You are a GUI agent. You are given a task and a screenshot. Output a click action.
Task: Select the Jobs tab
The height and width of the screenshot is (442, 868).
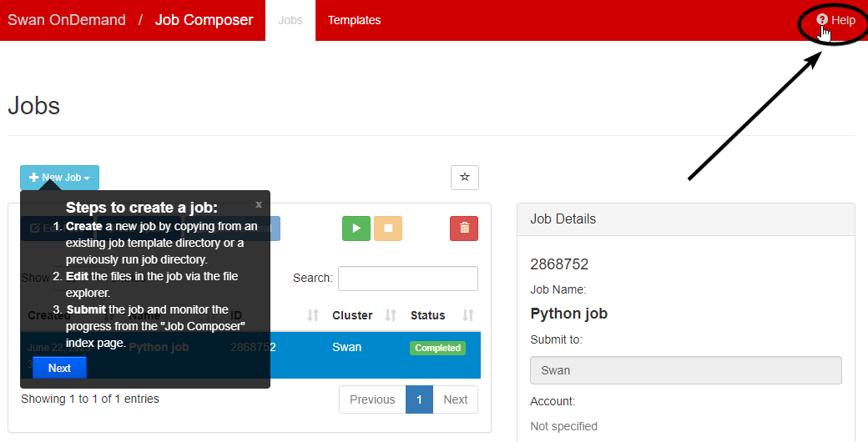tap(290, 20)
